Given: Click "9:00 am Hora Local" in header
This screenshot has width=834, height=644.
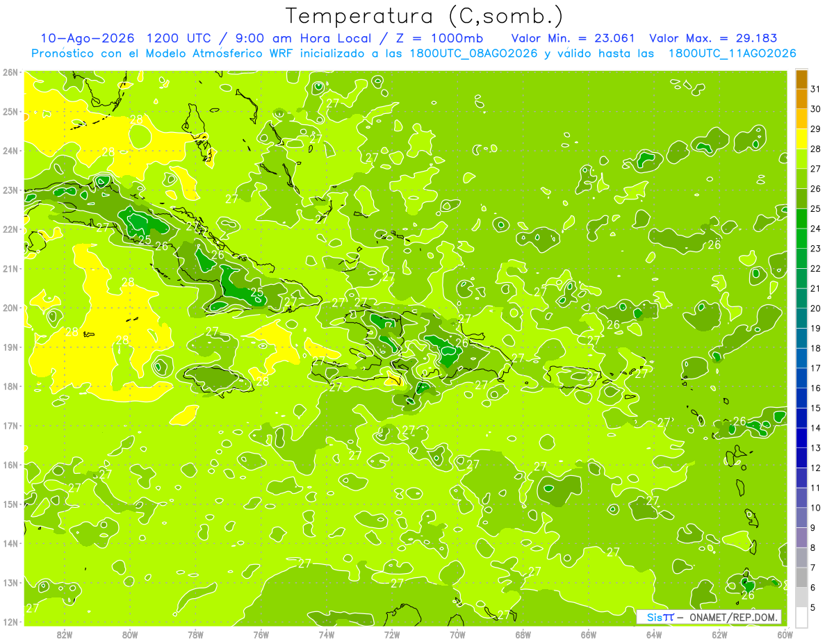Looking at the screenshot, I should [302, 38].
